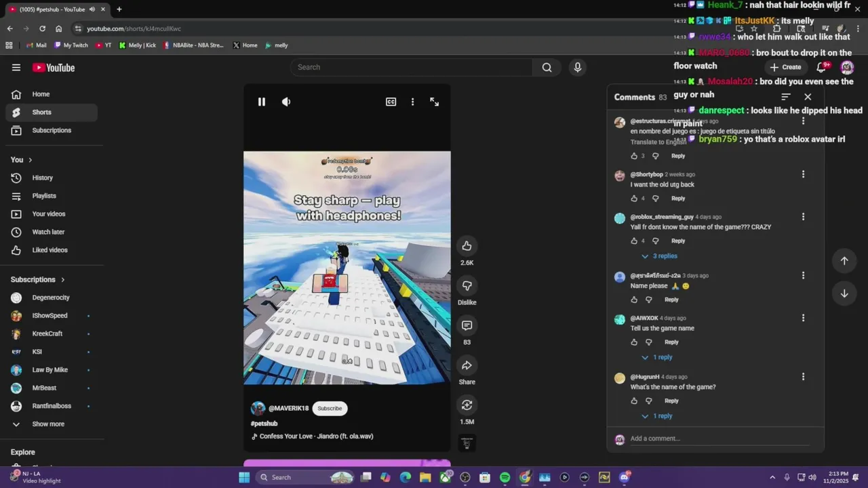Pause the playing Short
The image size is (868, 488).
tap(262, 102)
